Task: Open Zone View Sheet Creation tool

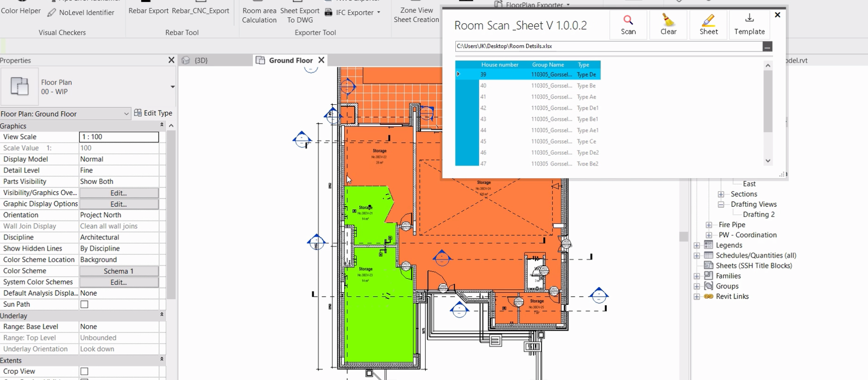Action: click(x=416, y=15)
